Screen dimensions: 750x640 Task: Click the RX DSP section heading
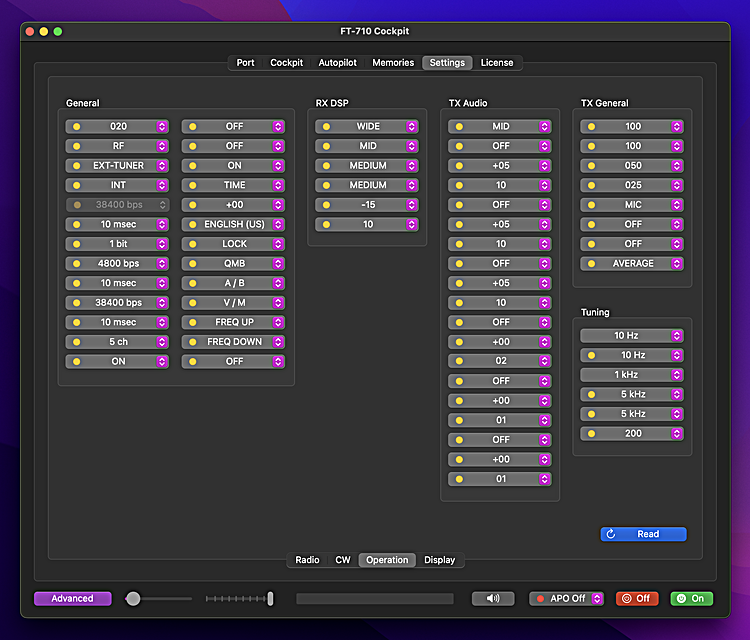pos(332,103)
